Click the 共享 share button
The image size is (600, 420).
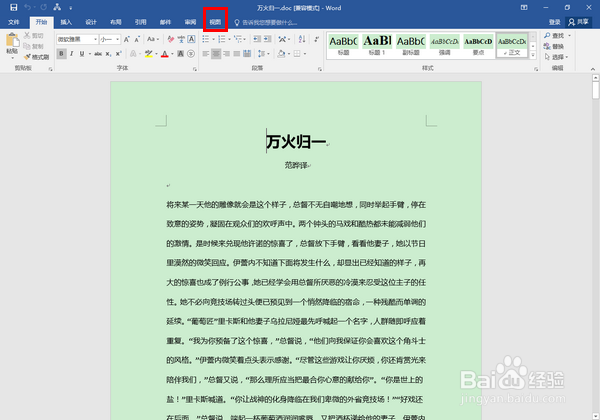point(578,22)
